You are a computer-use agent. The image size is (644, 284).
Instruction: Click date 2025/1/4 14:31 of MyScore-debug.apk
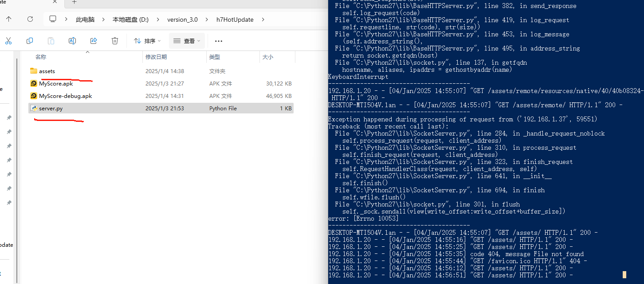165,96
